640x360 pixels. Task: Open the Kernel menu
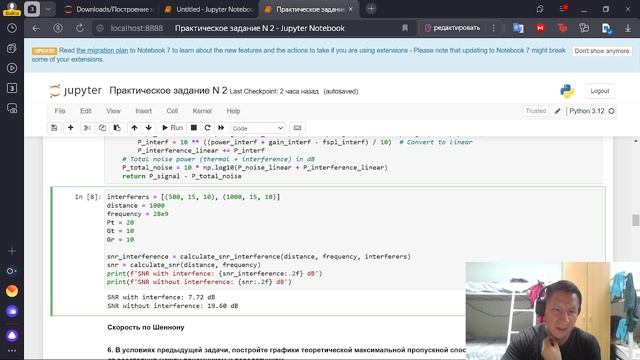coord(202,111)
